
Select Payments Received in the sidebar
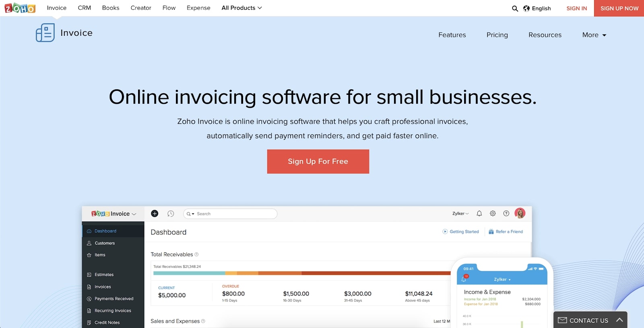click(x=113, y=299)
